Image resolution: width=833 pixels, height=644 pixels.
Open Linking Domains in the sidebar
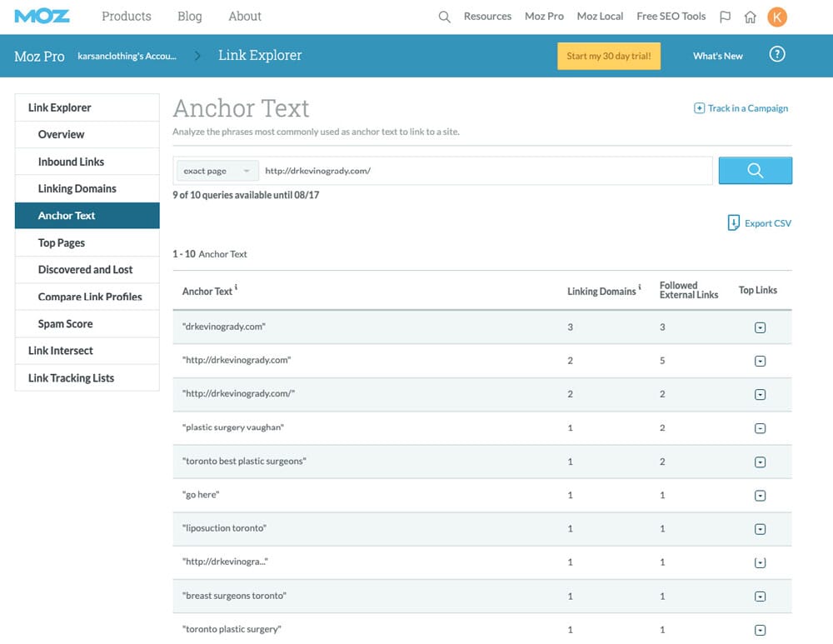point(87,188)
